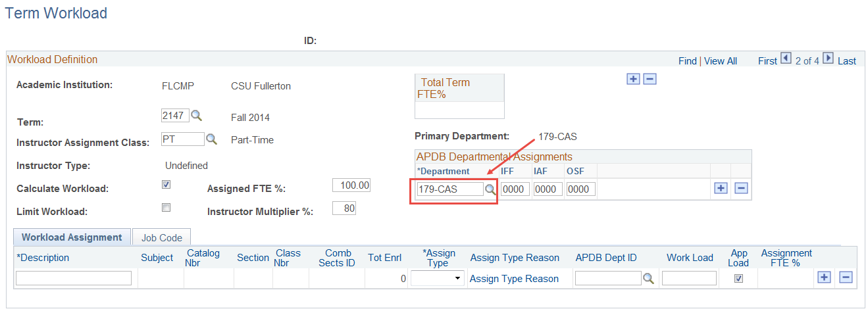Click Term input field 2147

pyautogui.click(x=175, y=116)
